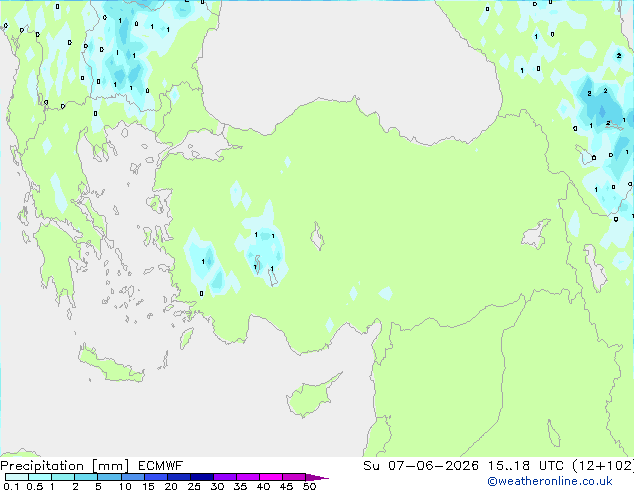Click the legend label '50'

(x=309, y=486)
